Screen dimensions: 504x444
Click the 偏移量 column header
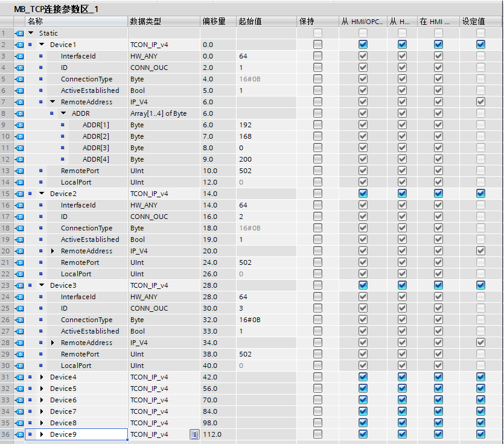point(219,22)
